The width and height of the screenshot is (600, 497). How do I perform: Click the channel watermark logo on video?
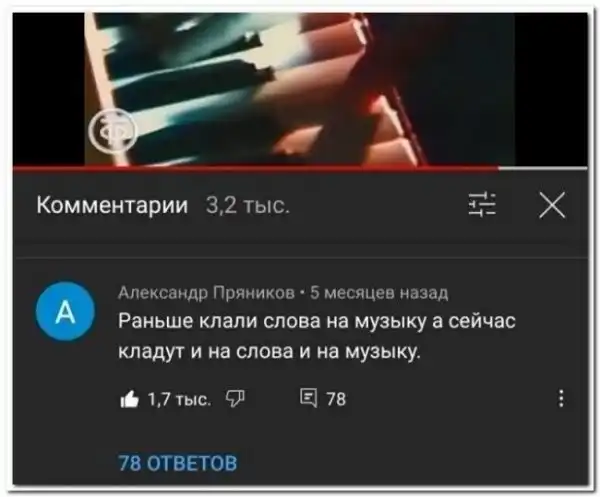(x=112, y=130)
